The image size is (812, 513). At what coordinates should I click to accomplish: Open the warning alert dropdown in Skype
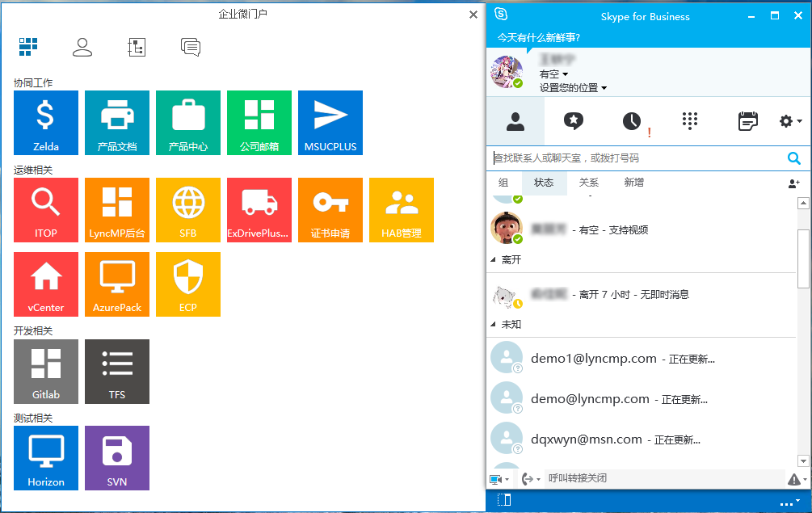click(797, 479)
